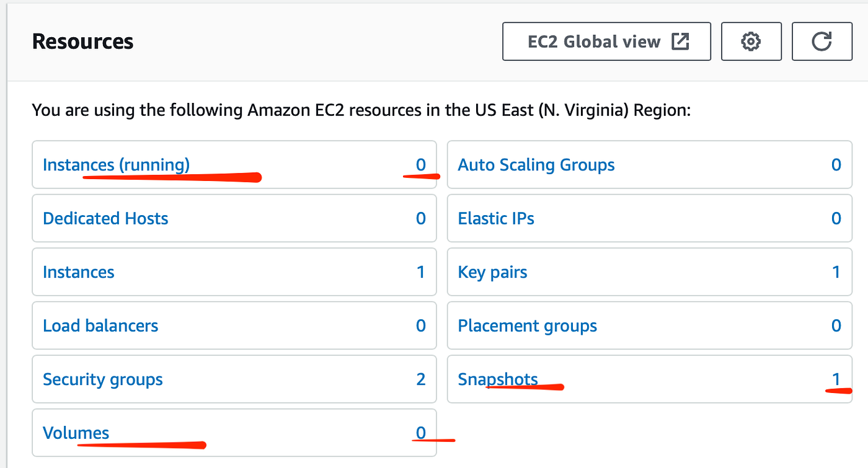Go to the Elastic IPs link
The image size is (868, 468).
[496, 218]
